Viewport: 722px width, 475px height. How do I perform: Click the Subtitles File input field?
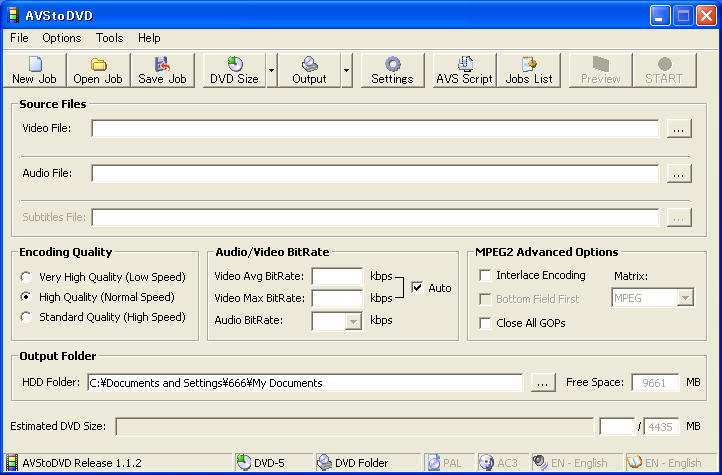(376, 217)
